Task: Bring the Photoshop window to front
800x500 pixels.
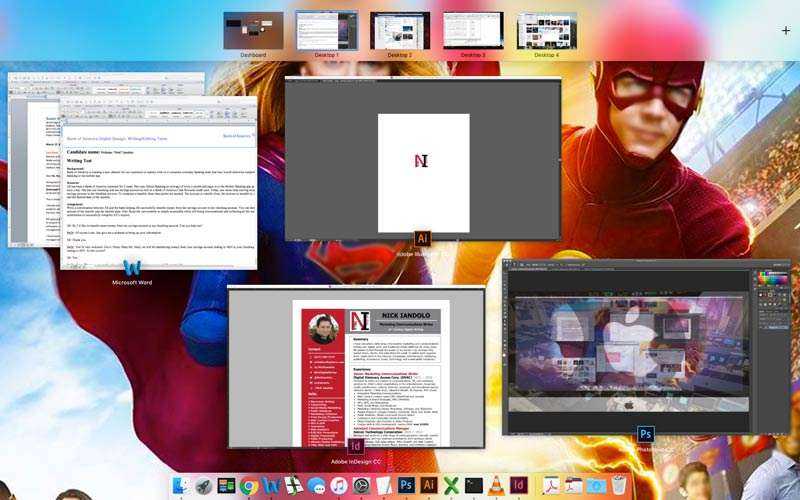Action: click(x=646, y=347)
